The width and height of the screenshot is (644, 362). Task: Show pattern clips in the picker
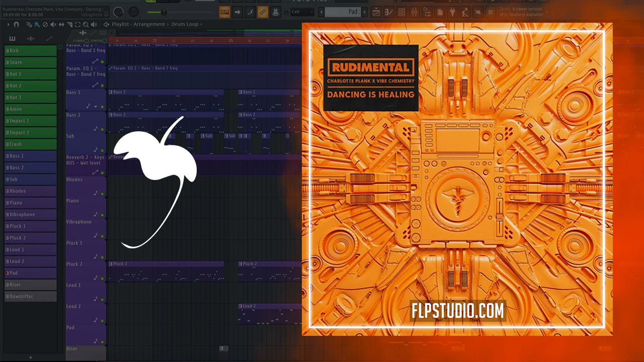[12, 39]
